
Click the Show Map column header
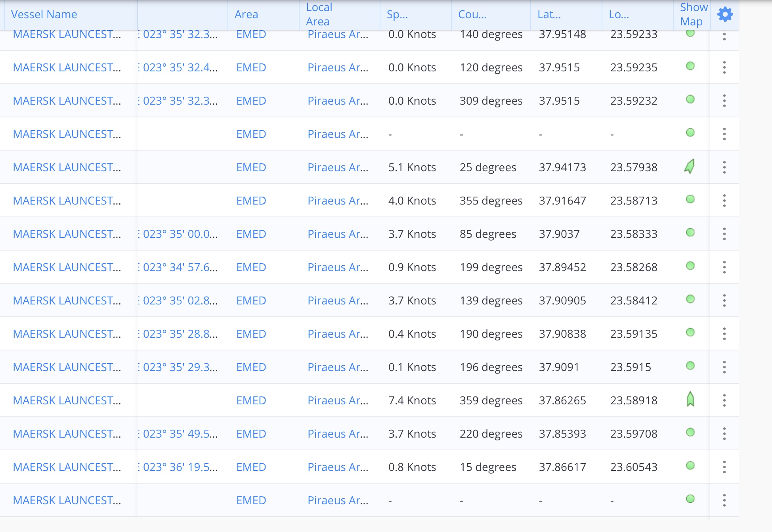point(694,14)
